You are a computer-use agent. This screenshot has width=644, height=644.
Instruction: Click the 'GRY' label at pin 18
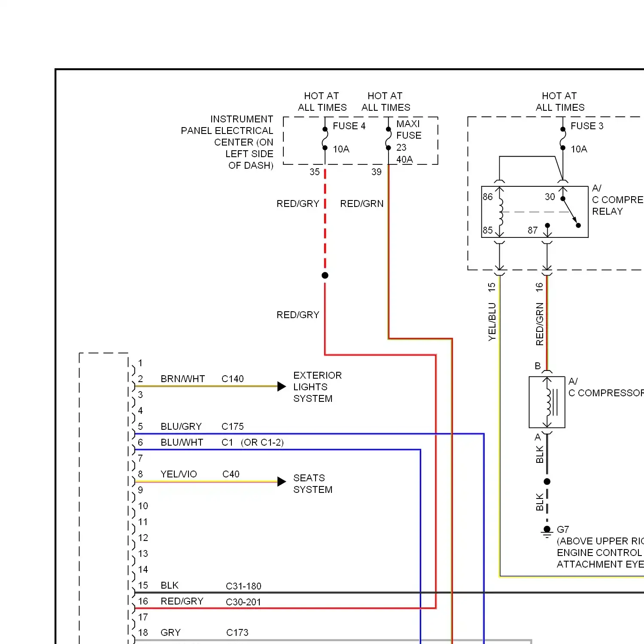(x=170, y=632)
